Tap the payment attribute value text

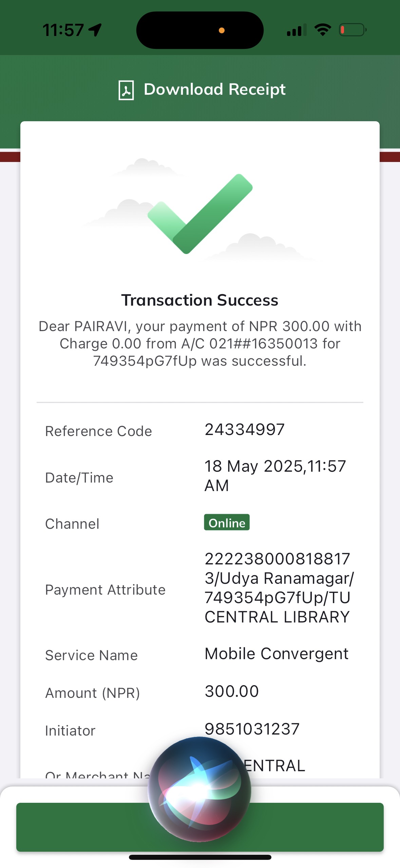pos(278,587)
